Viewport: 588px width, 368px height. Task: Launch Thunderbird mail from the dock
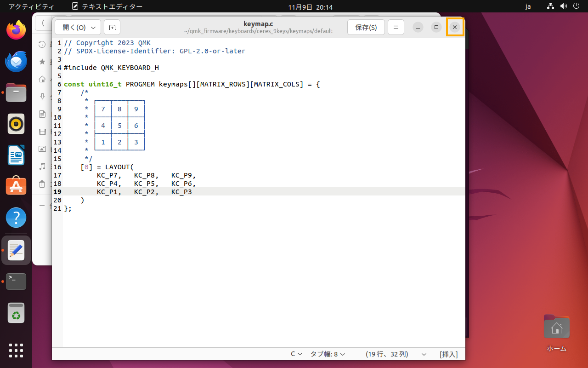[x=16, y=62]
